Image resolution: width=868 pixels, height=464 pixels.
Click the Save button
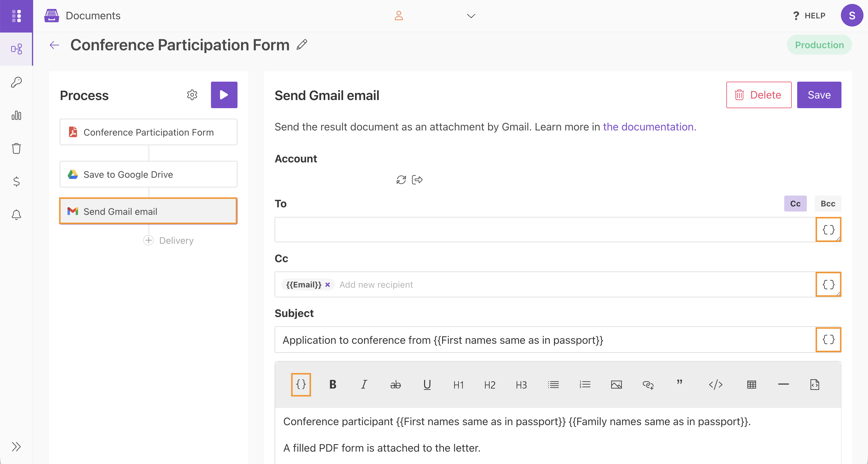click(819, 95)
